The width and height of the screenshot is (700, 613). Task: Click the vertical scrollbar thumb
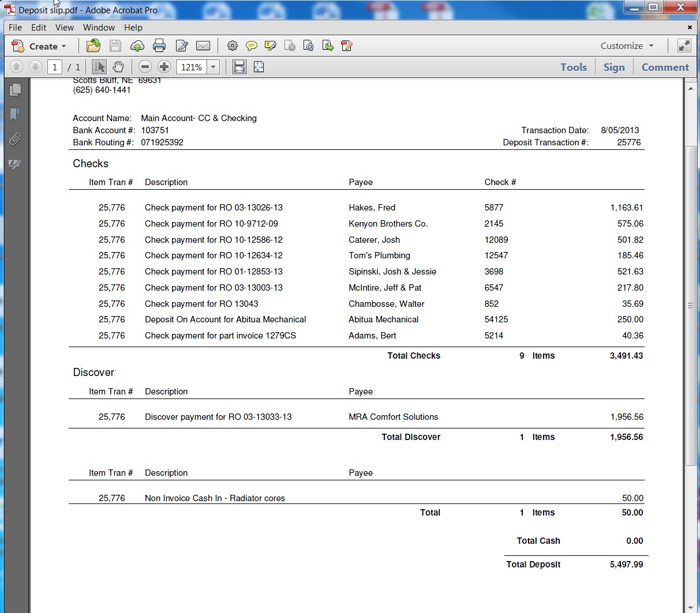691,306
